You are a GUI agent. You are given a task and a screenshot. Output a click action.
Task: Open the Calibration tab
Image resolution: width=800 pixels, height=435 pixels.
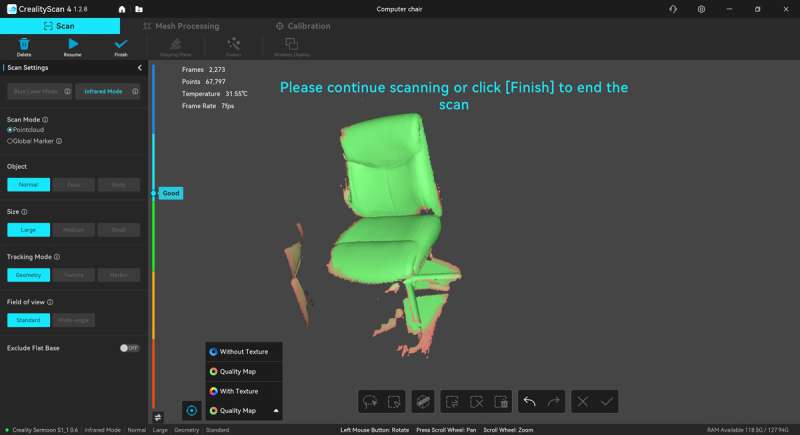(x=303, y=26)
